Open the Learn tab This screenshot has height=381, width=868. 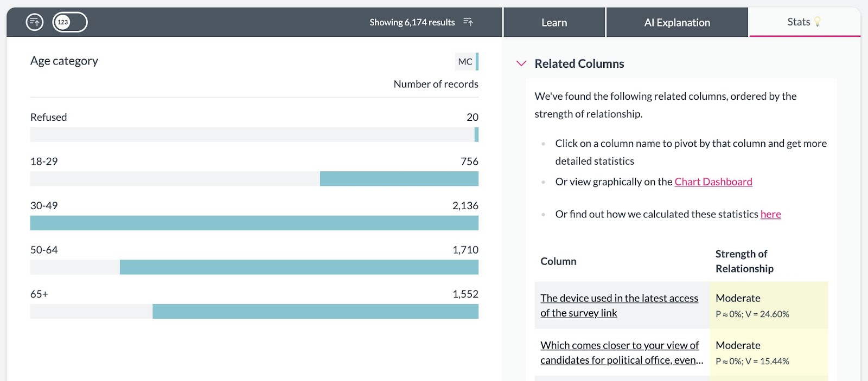tap(554, 23)
